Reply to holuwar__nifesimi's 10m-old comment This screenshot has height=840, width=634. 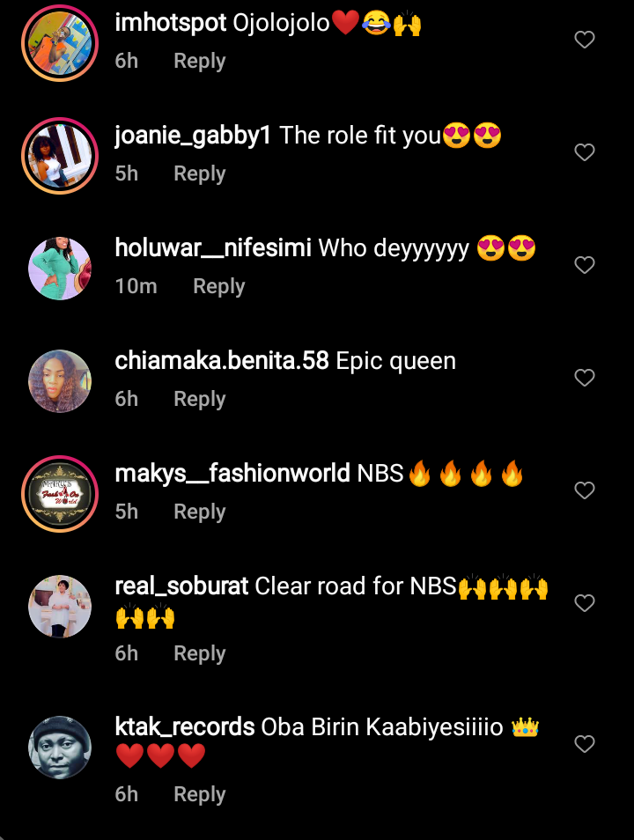[218, 286]
